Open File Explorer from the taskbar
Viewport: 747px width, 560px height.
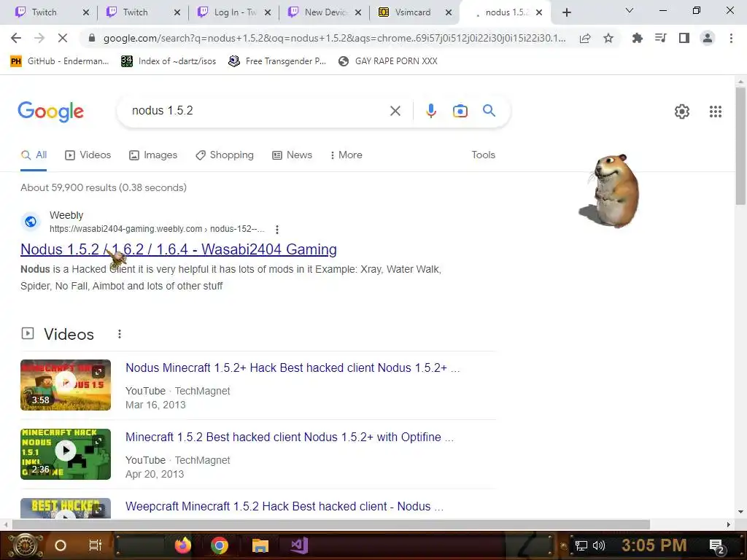[x=260, y=545]
